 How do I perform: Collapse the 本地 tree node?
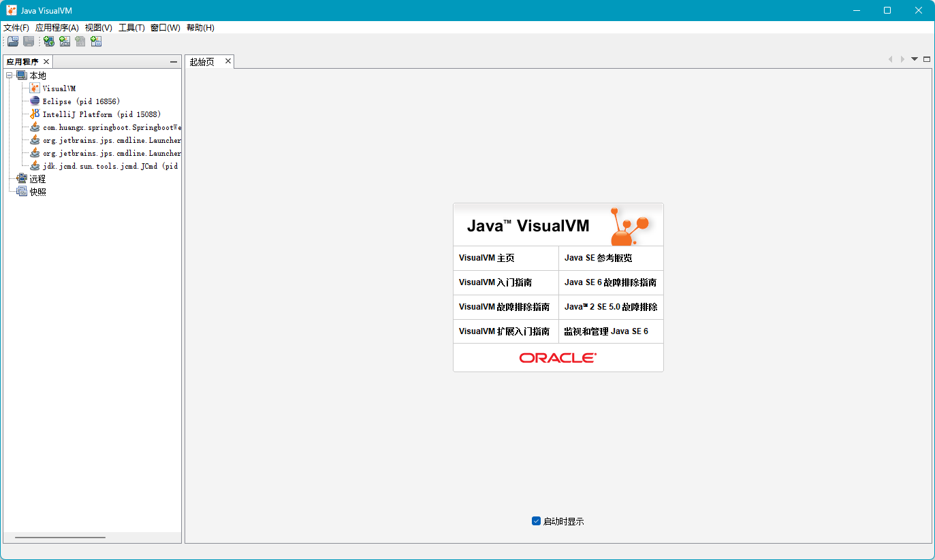pyautogui.click(x=10, y=76)
